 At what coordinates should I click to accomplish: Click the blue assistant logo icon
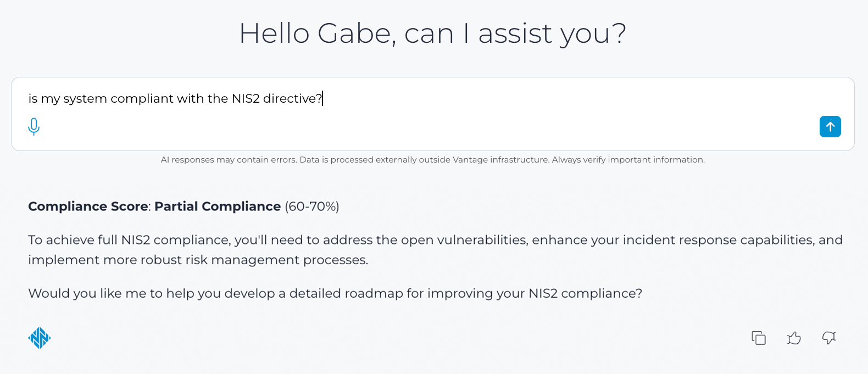coord(40,338)
